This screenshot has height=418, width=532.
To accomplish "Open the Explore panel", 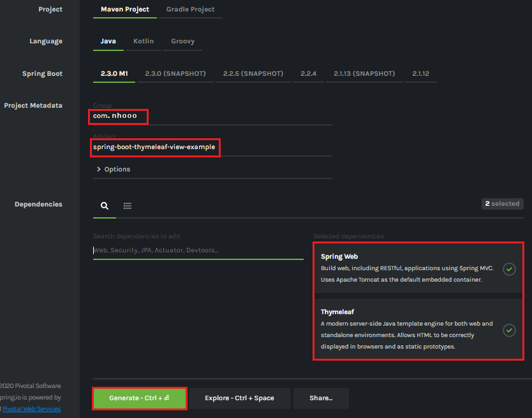I will click(x=240, y=398).
